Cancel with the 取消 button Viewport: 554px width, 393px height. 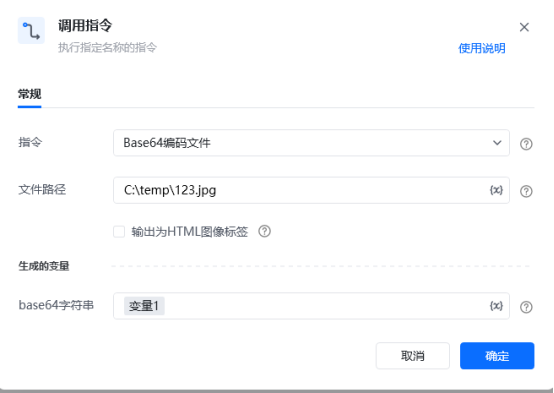(x=413, y=356)
